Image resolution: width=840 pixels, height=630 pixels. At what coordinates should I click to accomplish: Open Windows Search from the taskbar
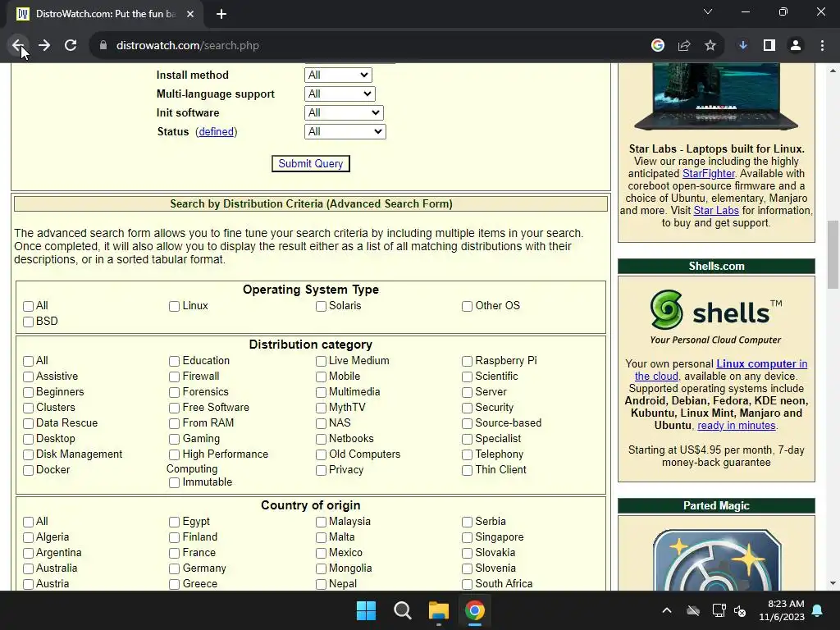[402, 610]
